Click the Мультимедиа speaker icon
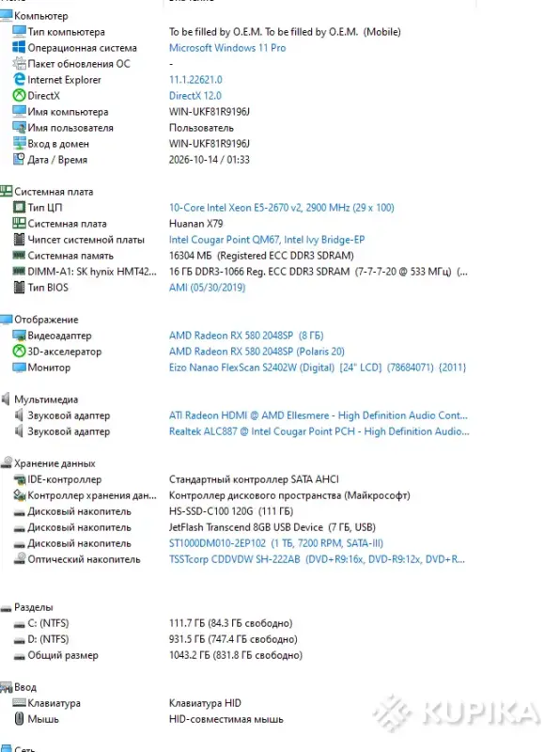Screen dimensions: 560x752 (6, 399)
